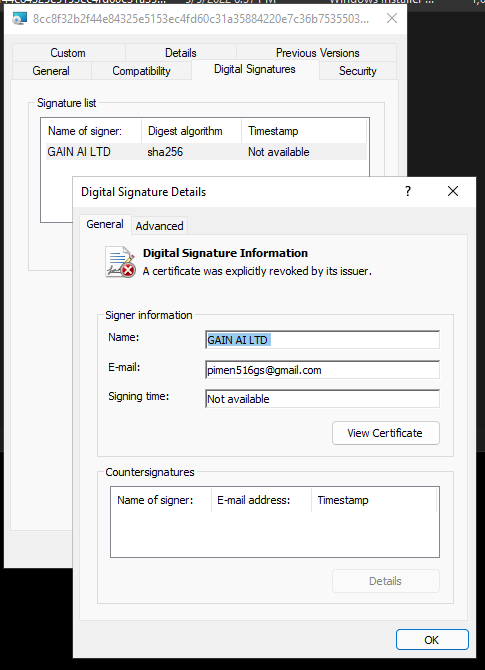Close the file properties window
Viewport: 485px width, 670px height.
pos(392,18)
